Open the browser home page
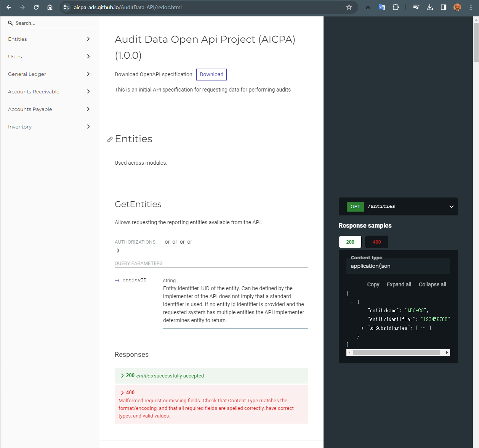 click(50, 7)
